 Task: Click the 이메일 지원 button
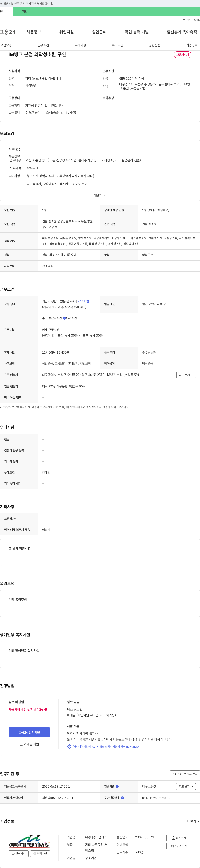pyautogui.click(x=29, y=744)
